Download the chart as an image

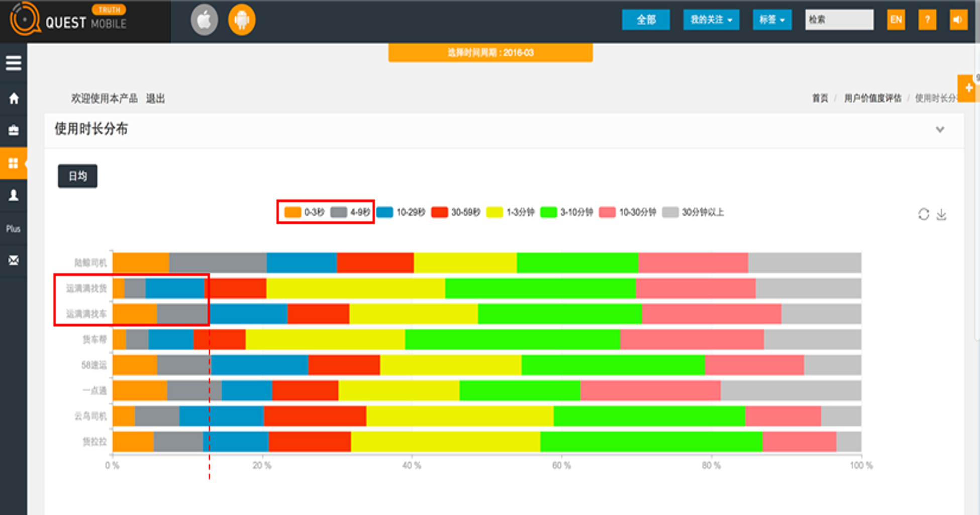(x=941, y=215)
